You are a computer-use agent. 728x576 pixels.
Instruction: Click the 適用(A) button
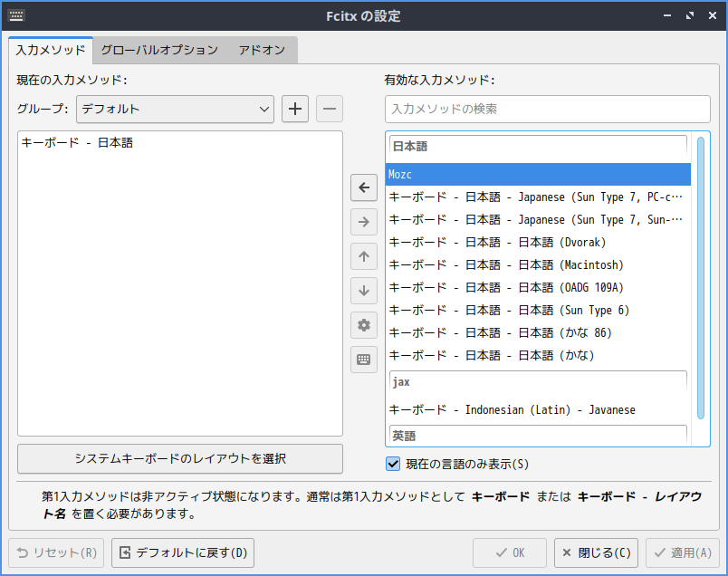click(x=683, y=552)
